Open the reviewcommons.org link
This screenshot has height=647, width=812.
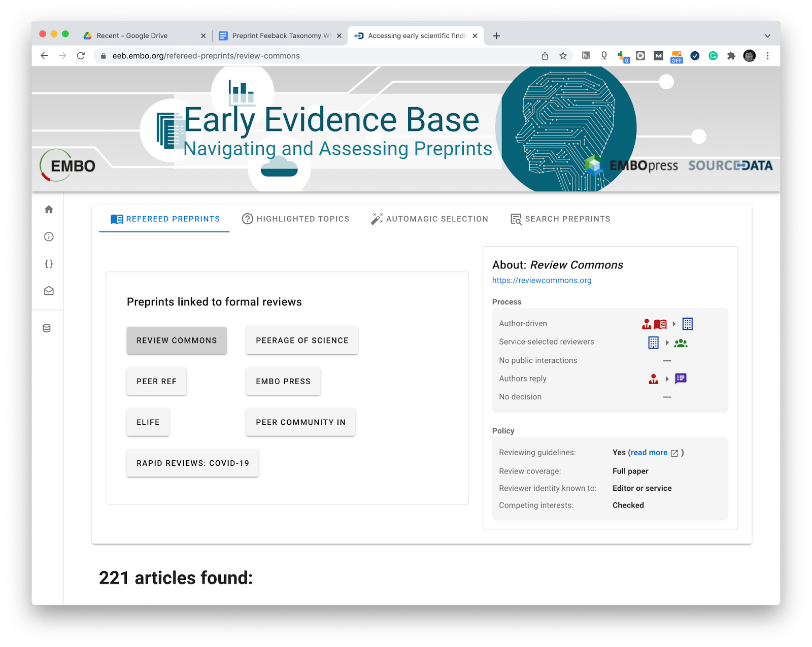click(x=542, y=280)
